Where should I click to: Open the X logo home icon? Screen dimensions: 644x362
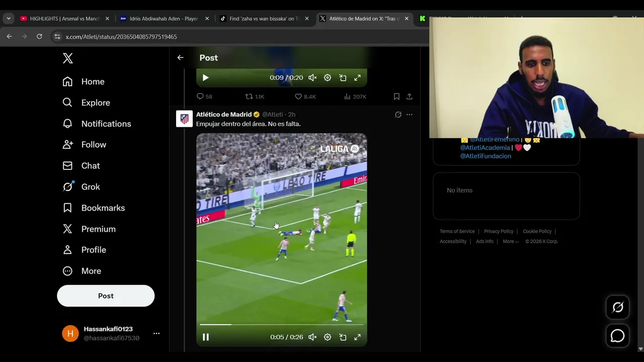coord(68,58)
